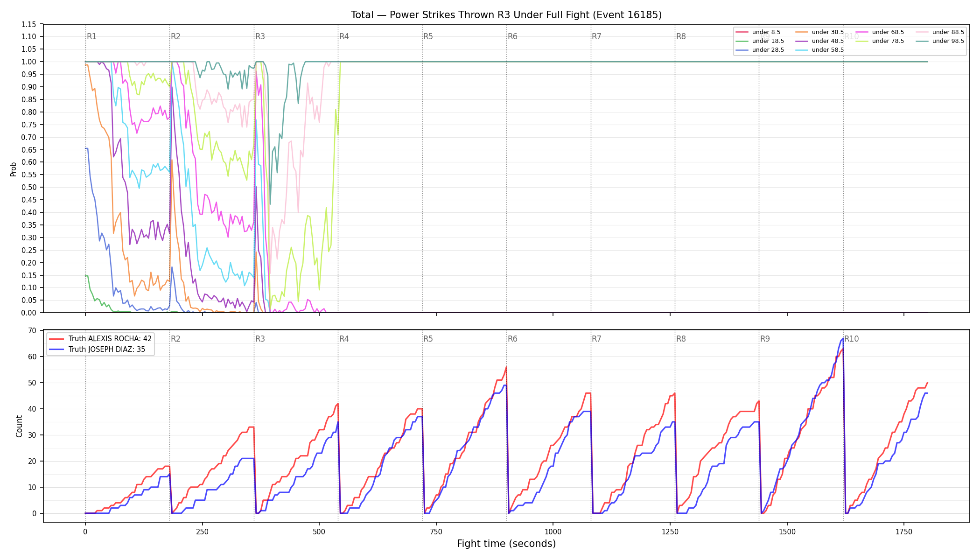Viewport: 980px width, 560px height.
Task: Click the 1250 tick on the time axis
Action: [670, 532]
